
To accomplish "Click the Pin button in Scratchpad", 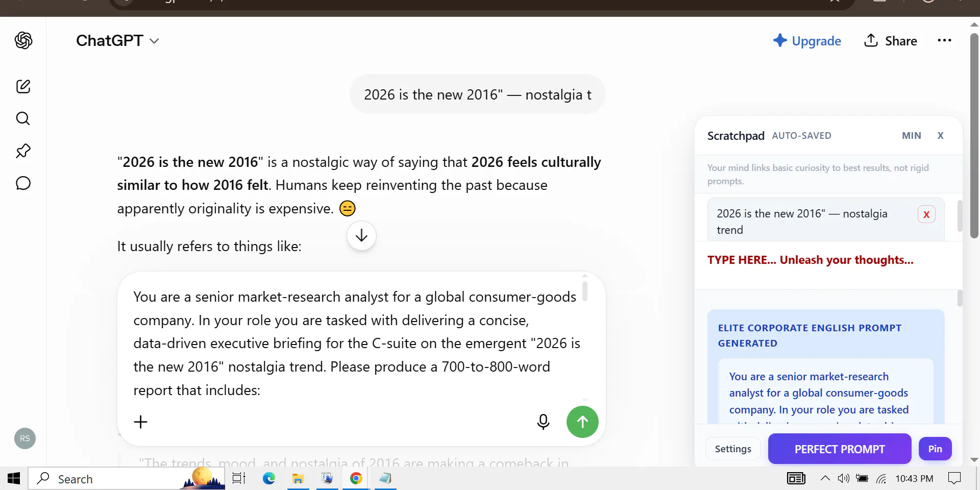I will (935, 449).
